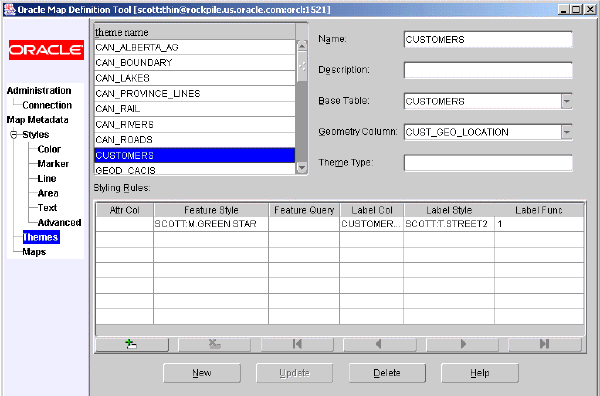This screenshot has width=600, height=396.
Task: Click the empty Feature Query cell in first rule
Action: click(x=304, y=224)
